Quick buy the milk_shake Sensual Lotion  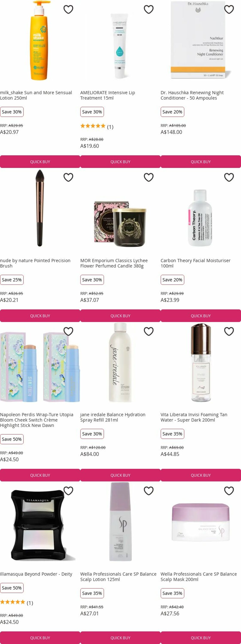[x=40, y=162]
